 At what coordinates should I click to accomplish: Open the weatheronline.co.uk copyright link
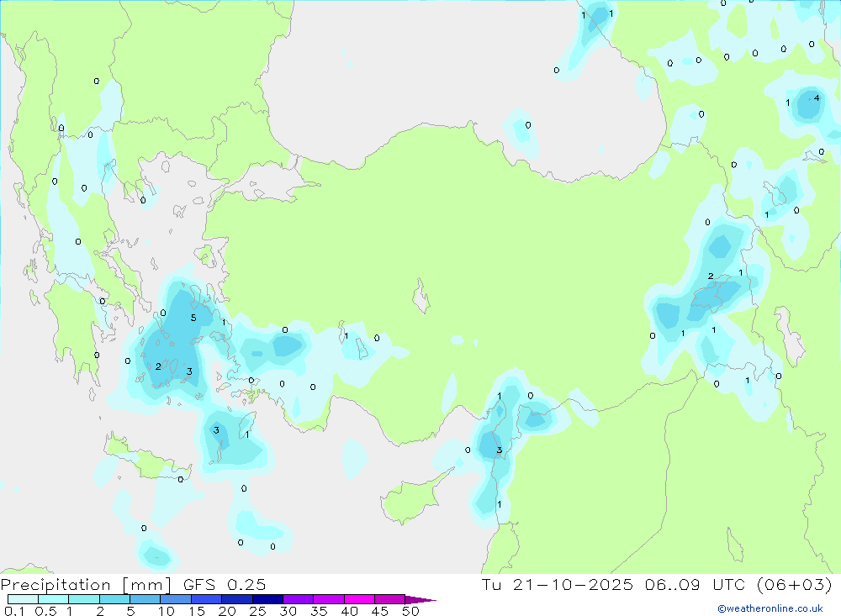click(770, 608)
